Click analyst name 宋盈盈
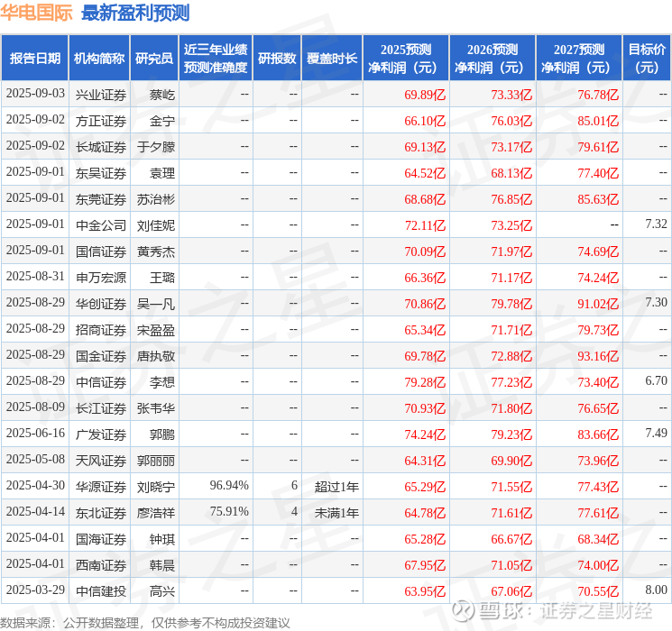Image resolution: width=672 pixels, height=631 pixels. [x=155, y=330]
